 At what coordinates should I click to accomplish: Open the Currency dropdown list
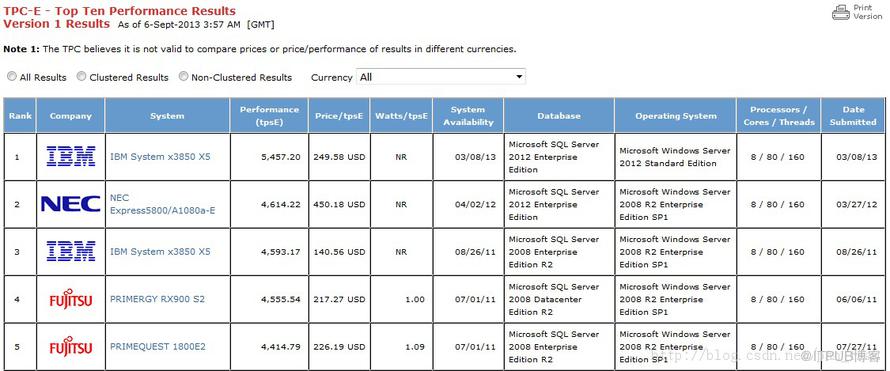tap(440, 77)
